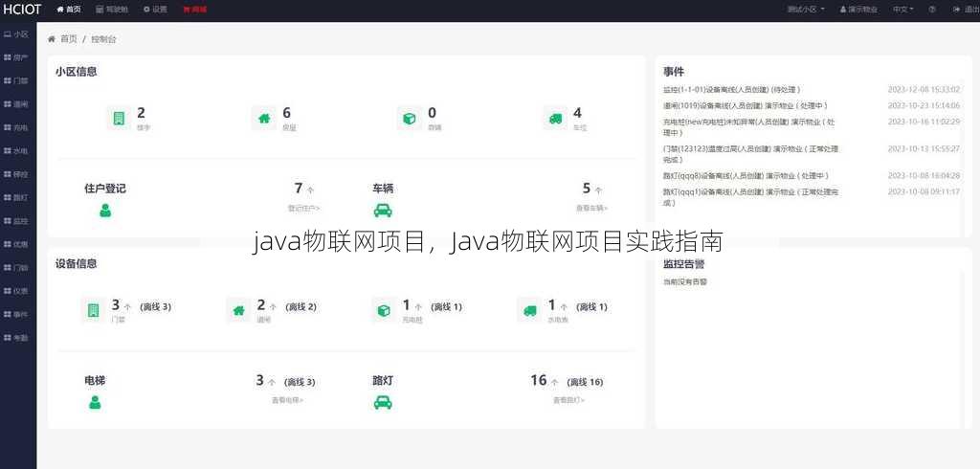Screen dimensions: 980x469
Task: Open 水电 in the left sidebar
Action: pyautogui.click(x=17, y=150)
